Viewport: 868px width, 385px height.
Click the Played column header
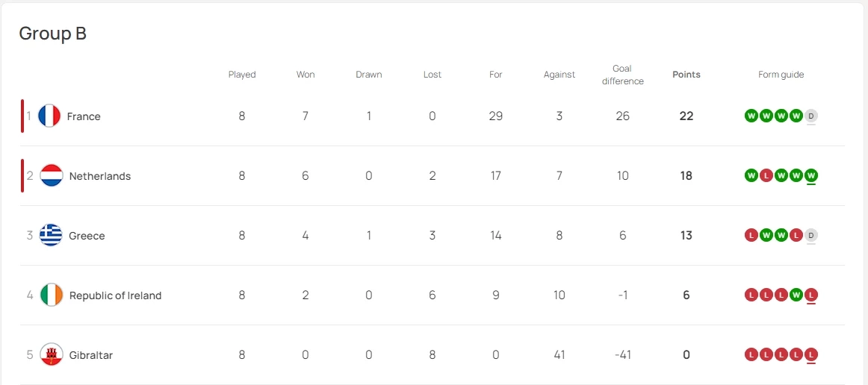[242, 75]
